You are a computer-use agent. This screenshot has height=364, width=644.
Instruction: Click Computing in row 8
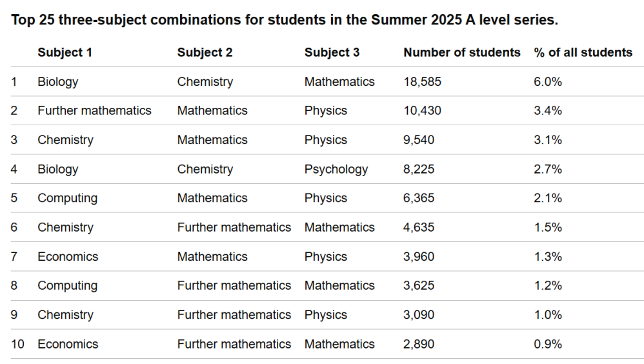(x=67, y=285)
